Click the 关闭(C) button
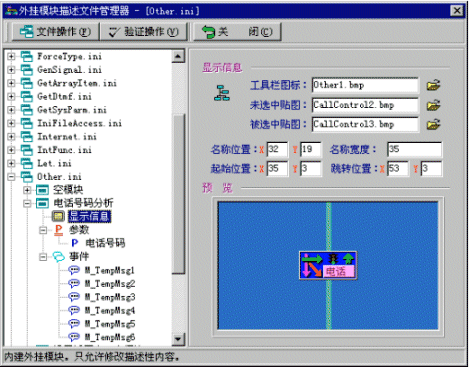The image size is (469, 367). pos(237,32)
